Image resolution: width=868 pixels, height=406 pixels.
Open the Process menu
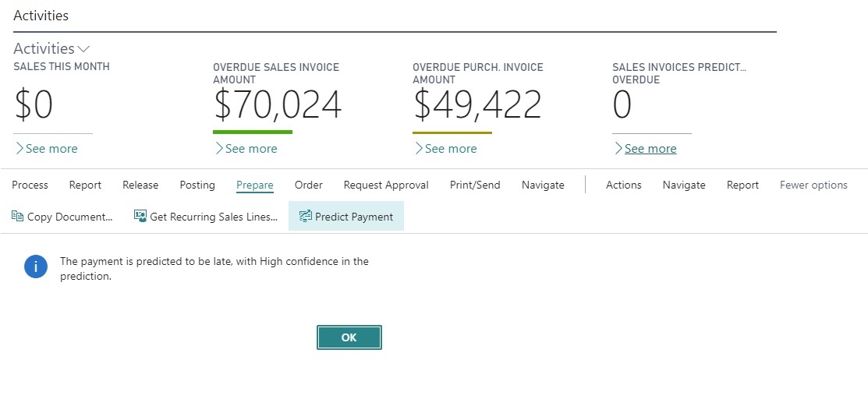pos(30,185)
